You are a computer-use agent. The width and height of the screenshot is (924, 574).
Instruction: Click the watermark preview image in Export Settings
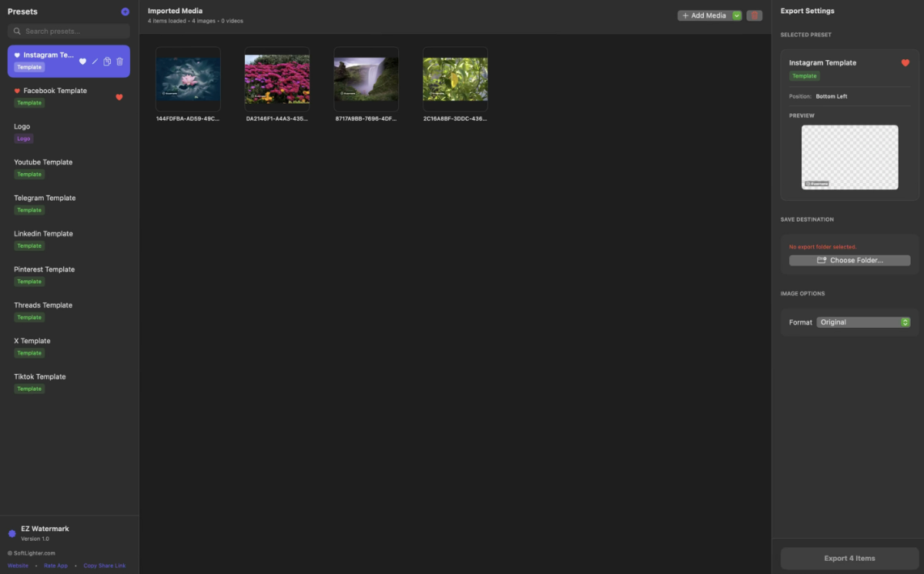pyautogui.click(x=850, y=157)
